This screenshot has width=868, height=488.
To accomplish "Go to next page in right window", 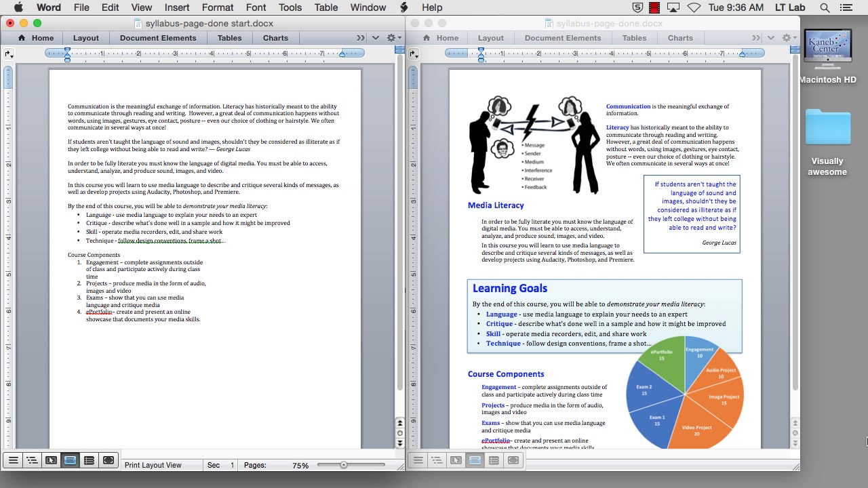I will pyautogui.click(x=795, y=443).
